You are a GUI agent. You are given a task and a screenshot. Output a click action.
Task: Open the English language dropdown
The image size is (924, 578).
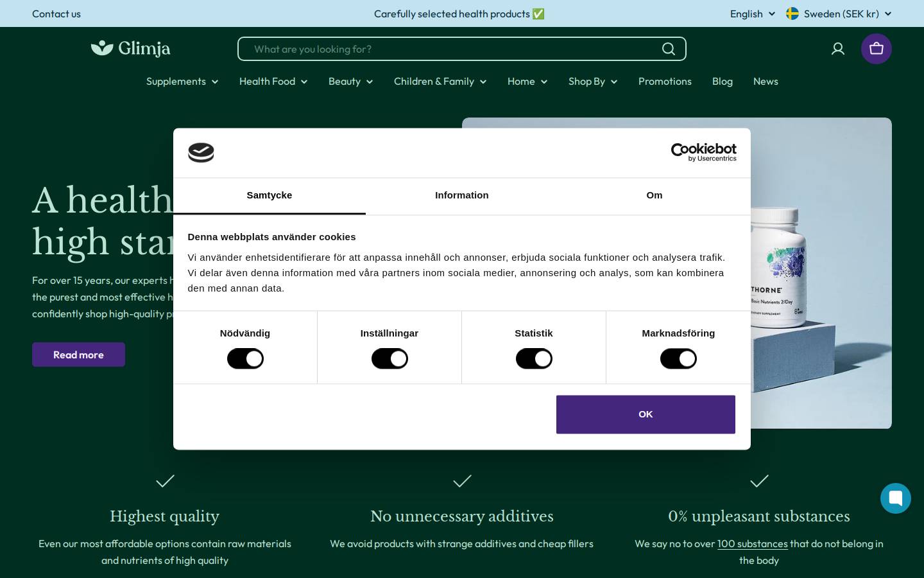[x=753, y=13]
